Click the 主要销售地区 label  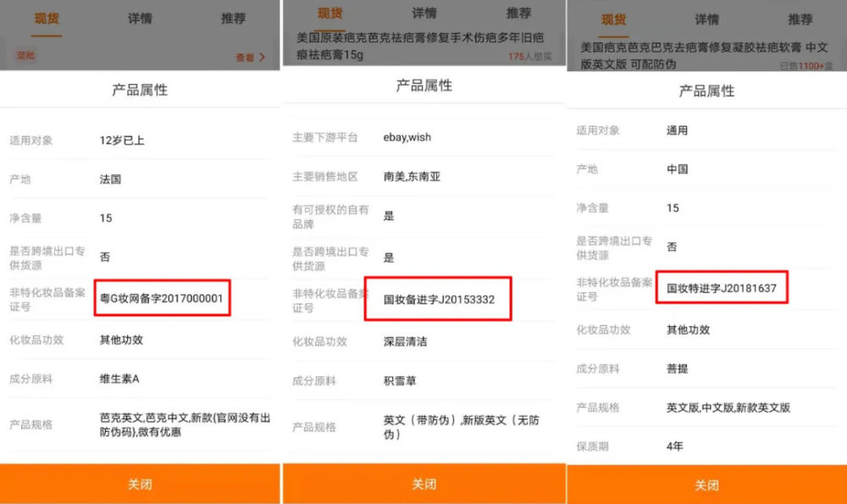[x=325, y=177]
